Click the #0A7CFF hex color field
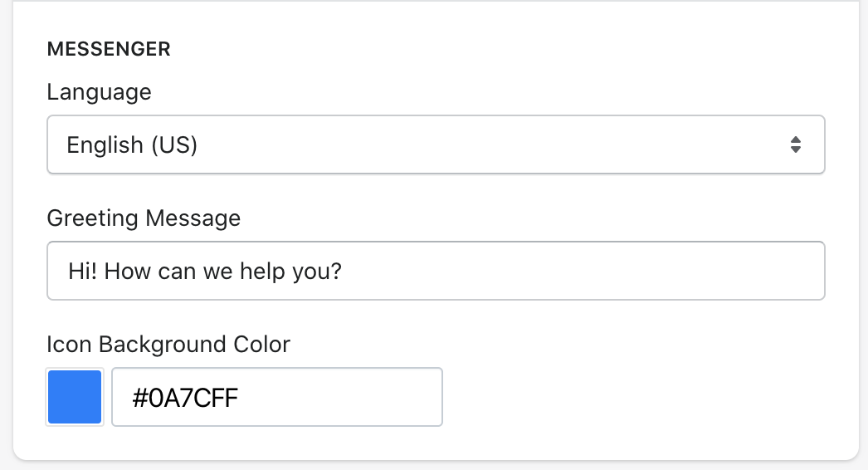The height and width of the screenshot is (470, 868). 277,397
